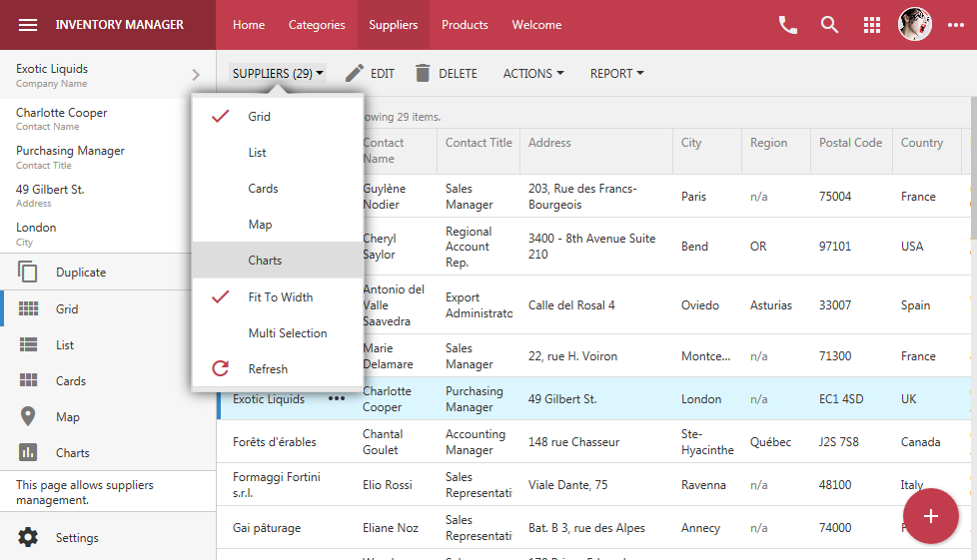Enable Multi Selection in dropdown menu

[287, 333]
